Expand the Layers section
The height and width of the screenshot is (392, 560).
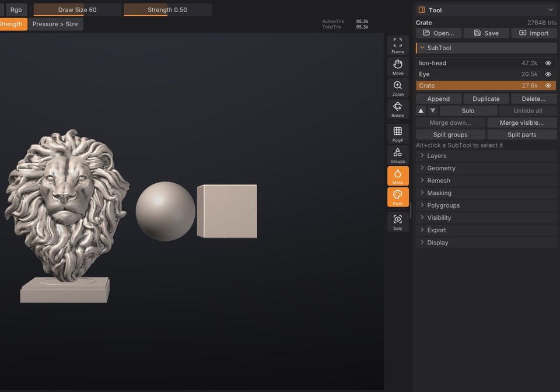(x=486, y=156)
